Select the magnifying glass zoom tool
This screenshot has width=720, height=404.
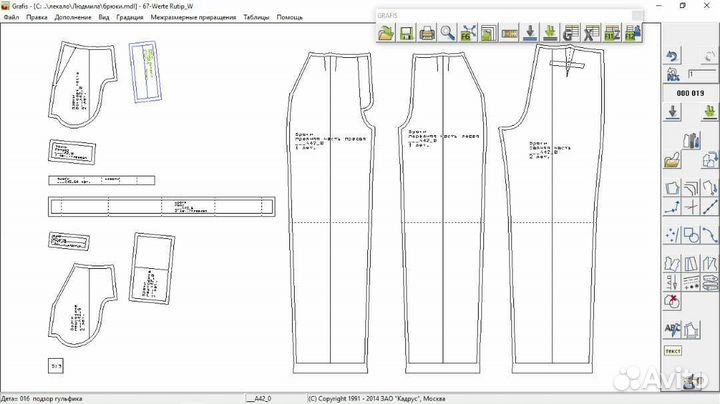(x=449, y=33)
